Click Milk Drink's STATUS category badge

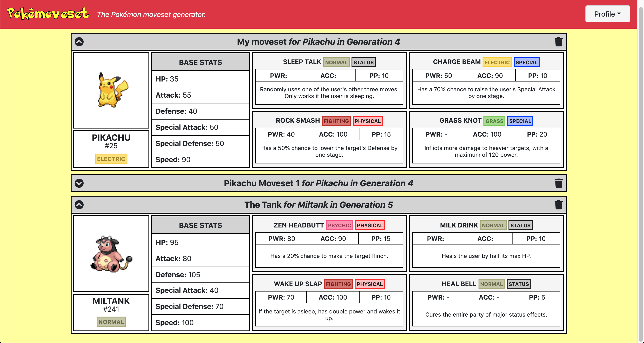pos(521,225)
